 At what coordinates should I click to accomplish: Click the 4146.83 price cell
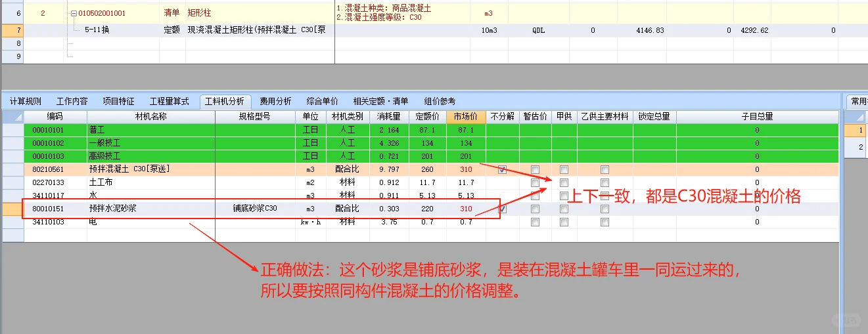click(x=649, y=30)
